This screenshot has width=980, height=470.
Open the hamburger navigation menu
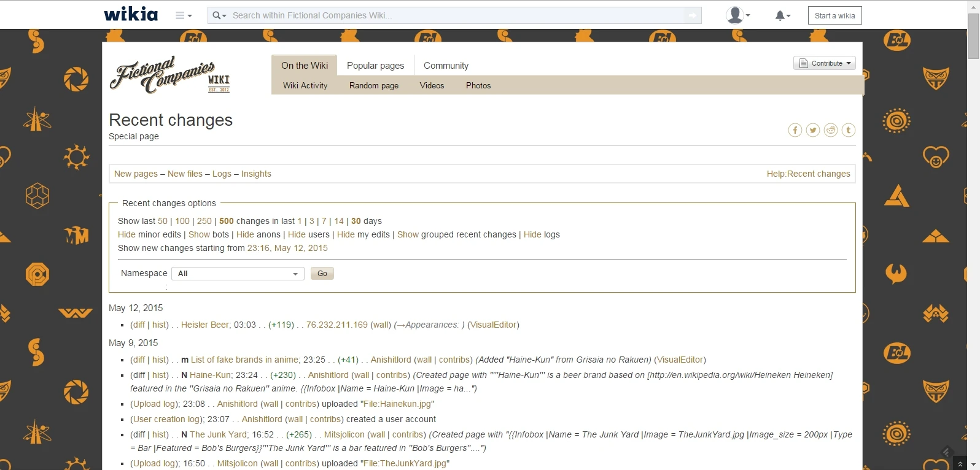point(184,15)
